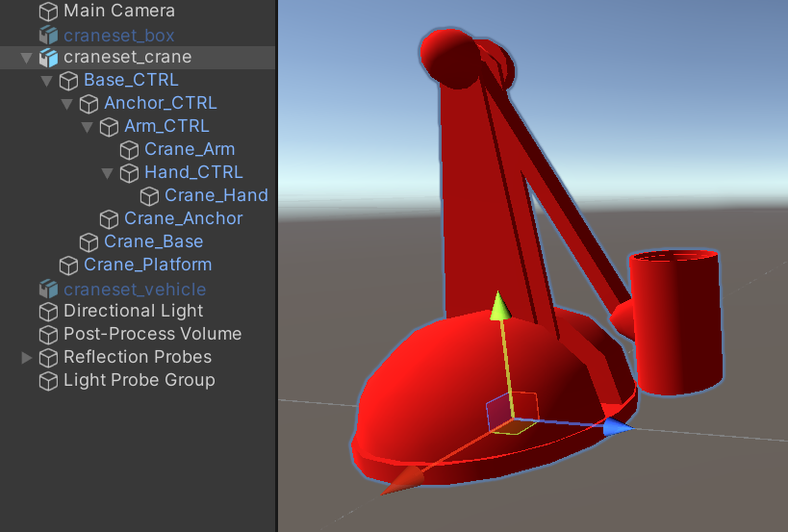Select Directional Light in the hierarchy

click(133, 311)
